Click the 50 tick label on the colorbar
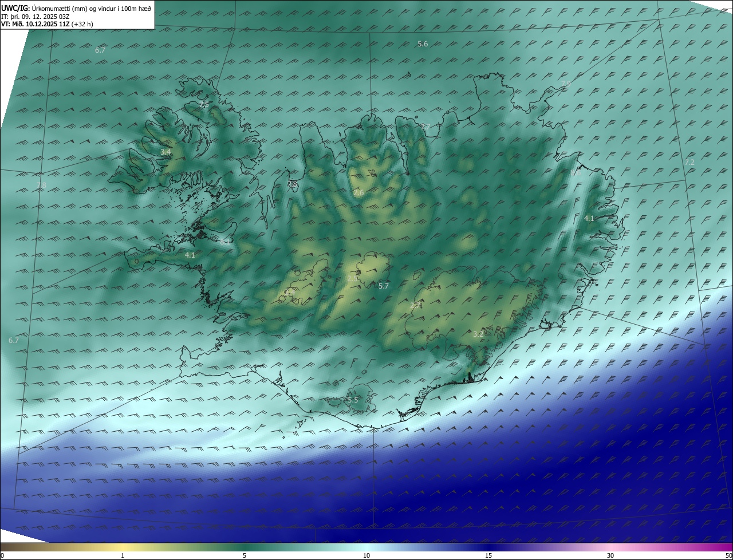This screenshot has height=560, width=733. pyautogui.click(x=728, y=555)
